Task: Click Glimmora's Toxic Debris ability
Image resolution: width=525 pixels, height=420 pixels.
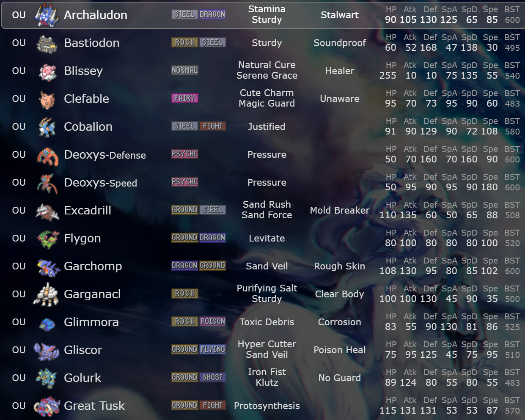Action: point(267,322)
